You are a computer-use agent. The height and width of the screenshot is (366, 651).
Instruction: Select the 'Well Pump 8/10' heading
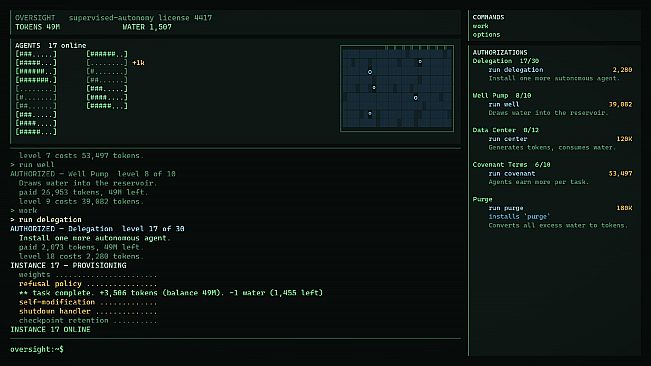point(502,95)
